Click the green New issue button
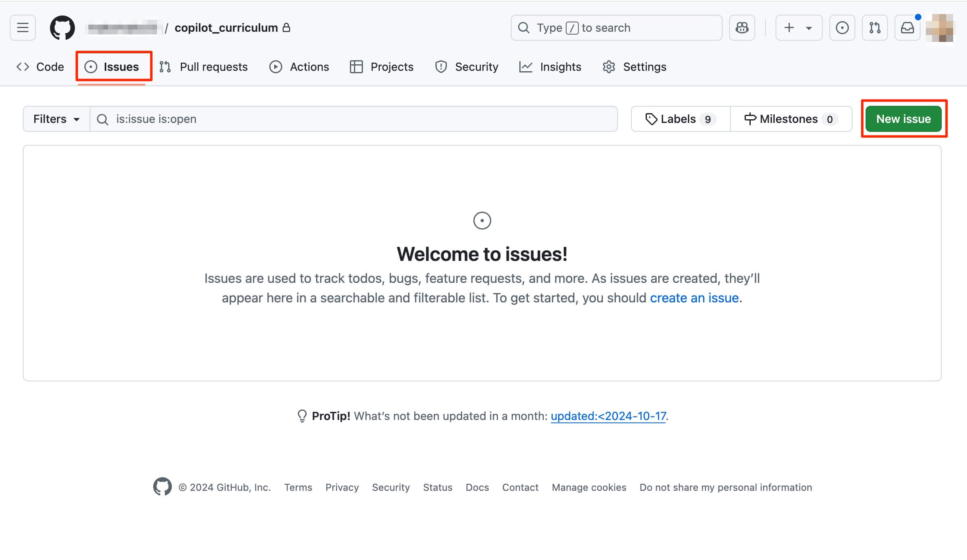 coord(903,119)
